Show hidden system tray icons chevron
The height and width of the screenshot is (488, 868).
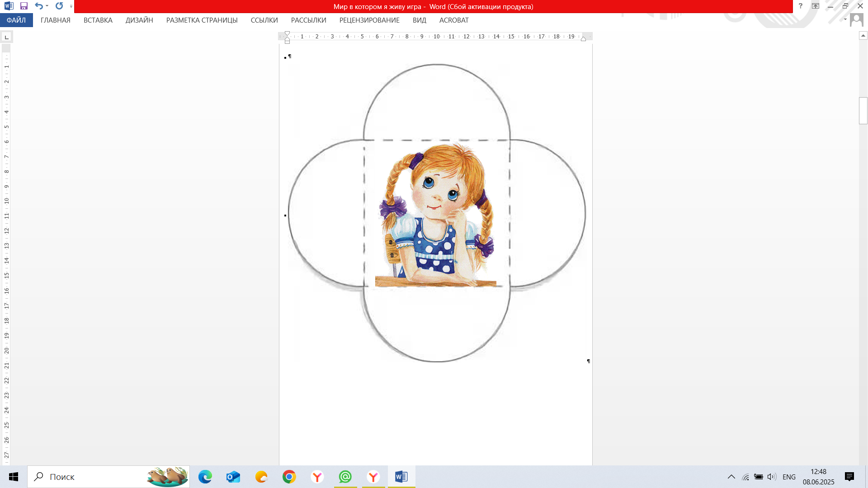coord(731,477)
